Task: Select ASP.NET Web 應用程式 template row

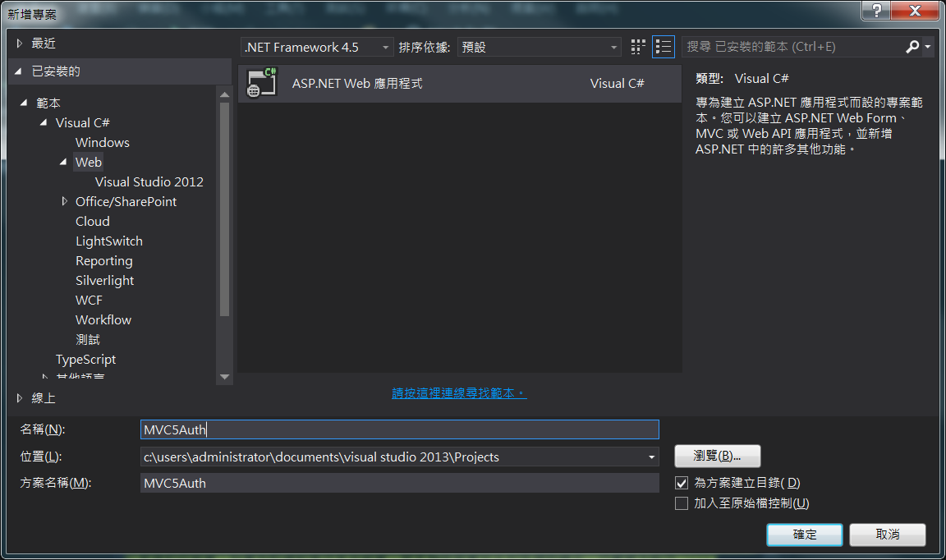Action: coord(460,83)
